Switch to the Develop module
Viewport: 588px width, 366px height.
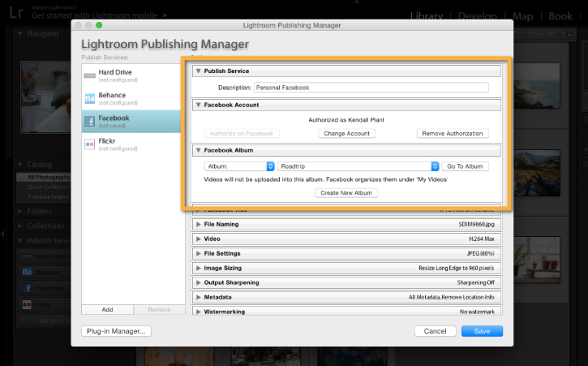pos(477,16)
